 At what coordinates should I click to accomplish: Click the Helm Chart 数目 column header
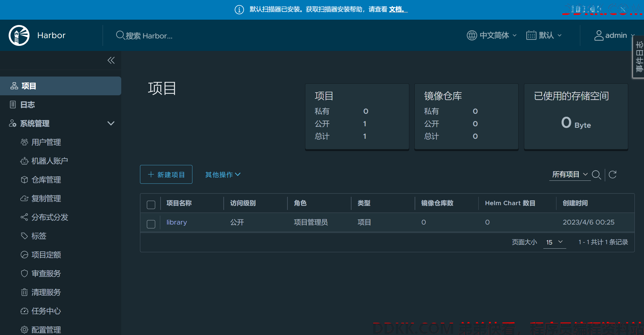[x=510, y=203]
